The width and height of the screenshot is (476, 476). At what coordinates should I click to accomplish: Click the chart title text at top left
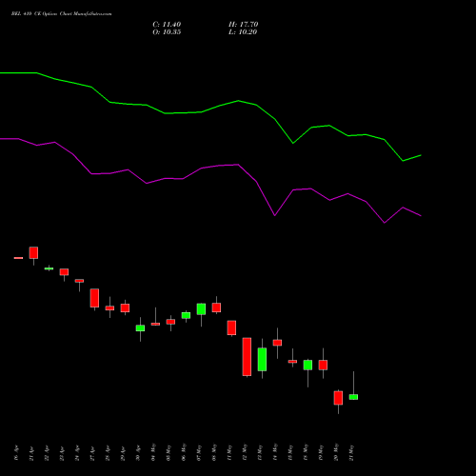click(x=61, y=14)
